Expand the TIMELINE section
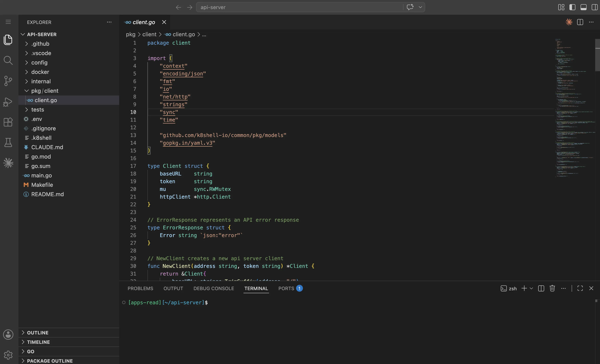The height and width of the screenshot is (364, 600). pos(69,342)
